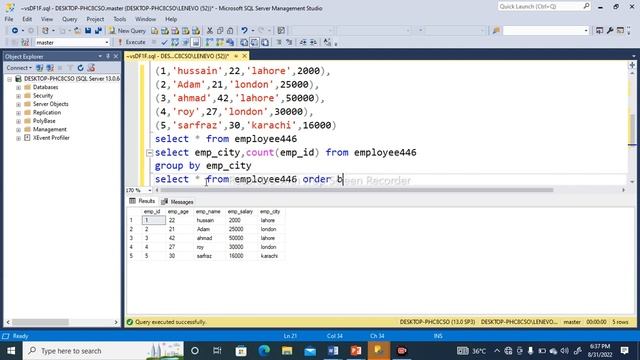Click the Open File folder icon

pyautogui.click(x=77, y=31)
